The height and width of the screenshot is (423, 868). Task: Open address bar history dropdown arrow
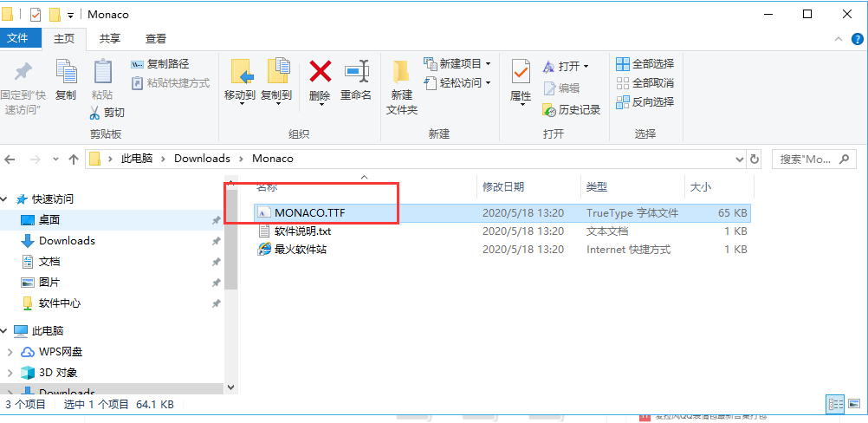pos(740,159)
